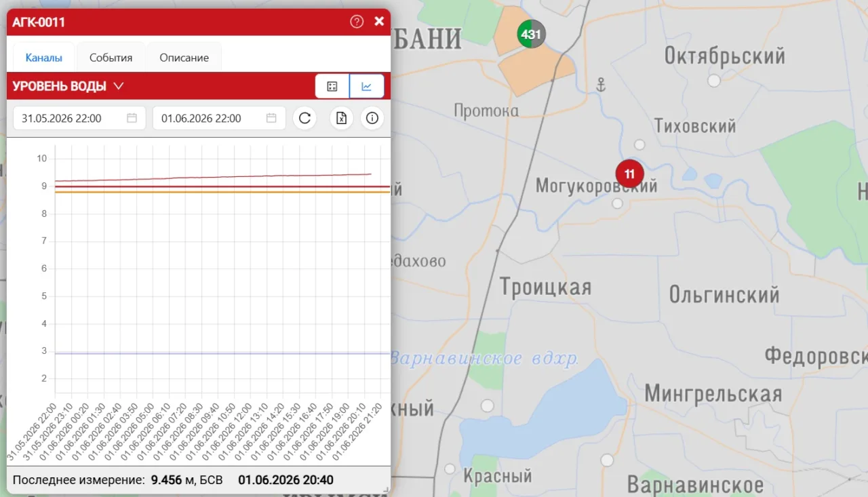
Task: Select the station dot near Красный
Action: tap(450, 469)
